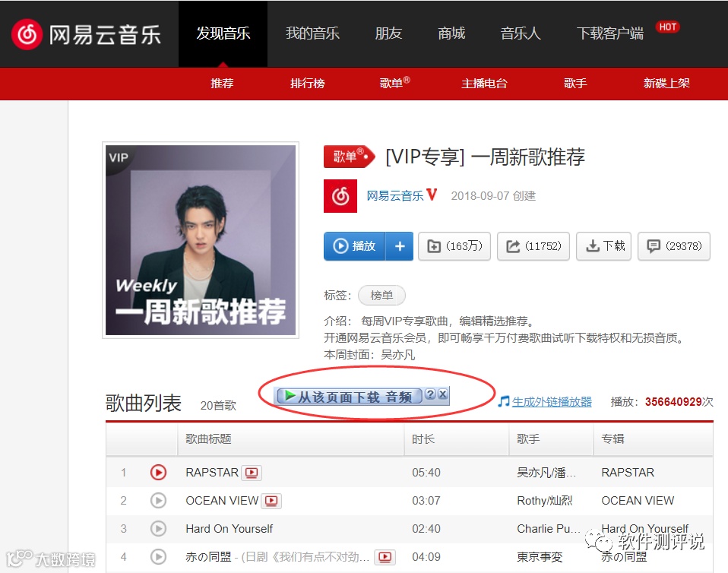Viewport: 728px width, 573px height.
Task: Select the 排行榜 sub-menu
Action: click(x=307, y=84)
